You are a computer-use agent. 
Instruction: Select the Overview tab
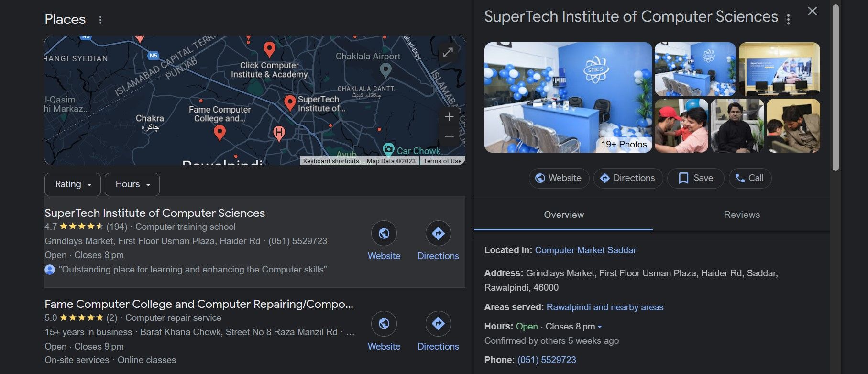pyautogui.click(x=563, y=215)
